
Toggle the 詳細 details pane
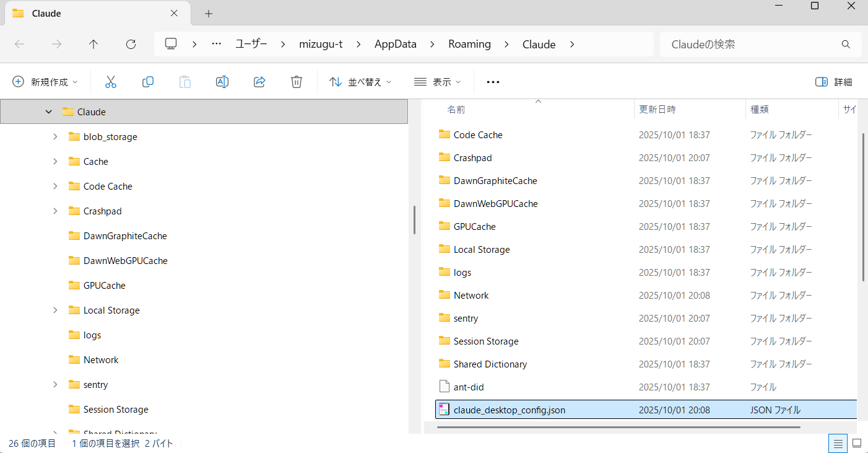click(834, 82)
